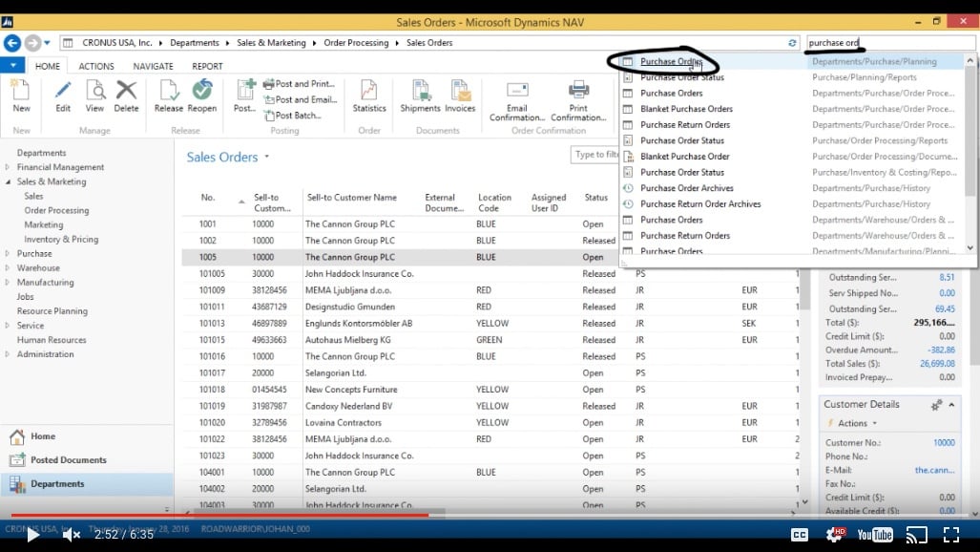Screen dimensions: 980x552
Task: Switch to the REPORT ribbon tab
Action: coord(207,66)
